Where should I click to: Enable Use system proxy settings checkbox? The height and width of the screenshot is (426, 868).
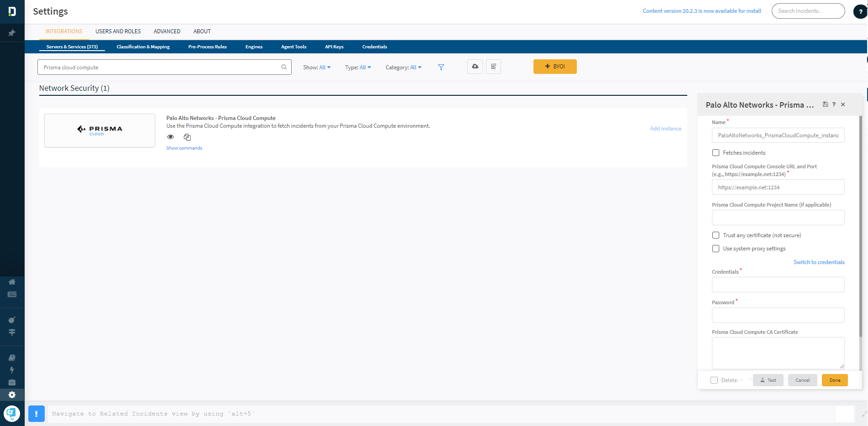(x=716, y=249)
